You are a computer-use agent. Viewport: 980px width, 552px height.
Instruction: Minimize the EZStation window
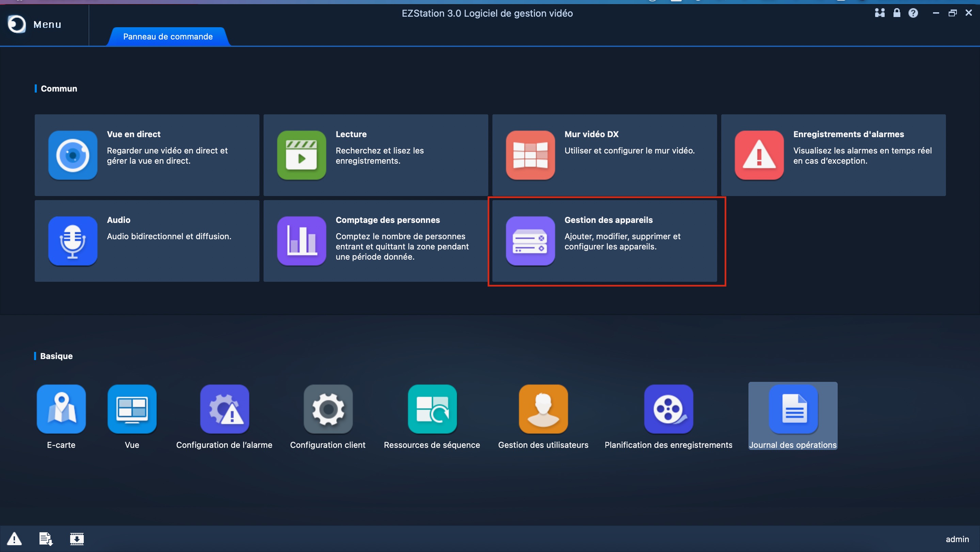pyautogui.click(x=936, y=13)
